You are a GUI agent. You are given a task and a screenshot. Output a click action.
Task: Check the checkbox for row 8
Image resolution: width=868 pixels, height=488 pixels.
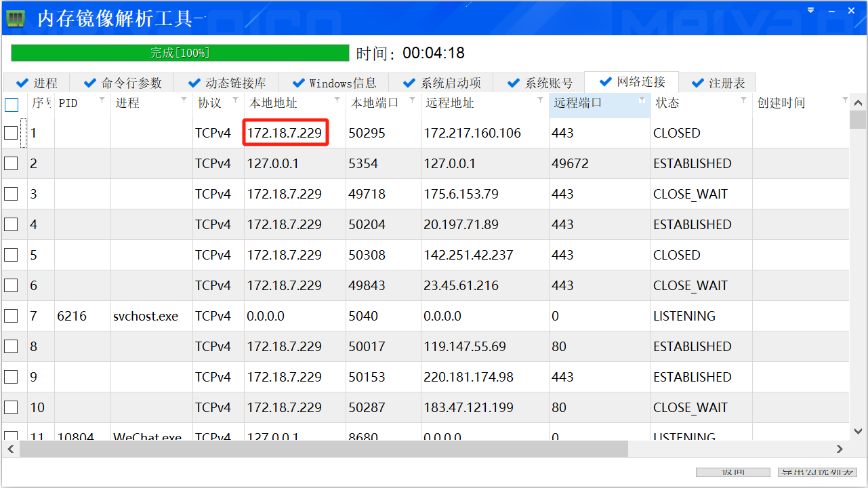(11, 346)
